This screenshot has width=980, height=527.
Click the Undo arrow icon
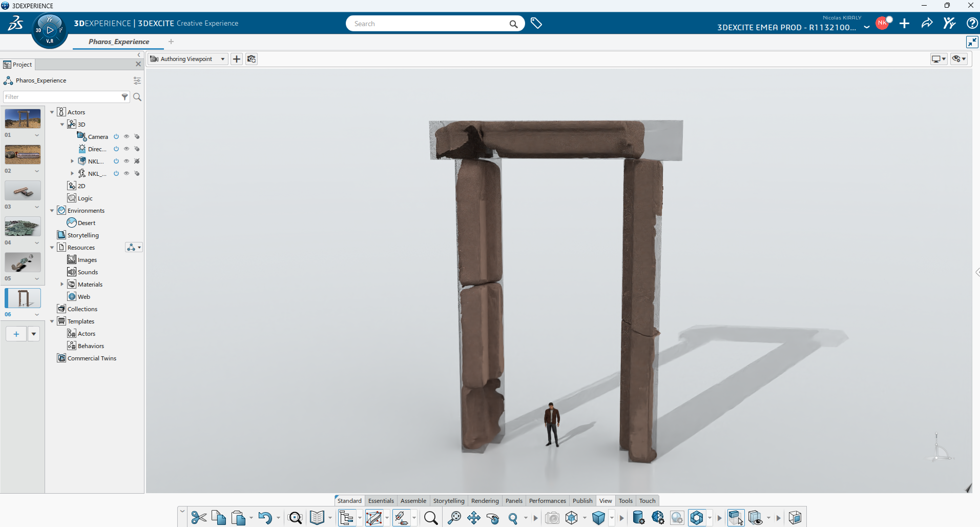click(265, 518)
